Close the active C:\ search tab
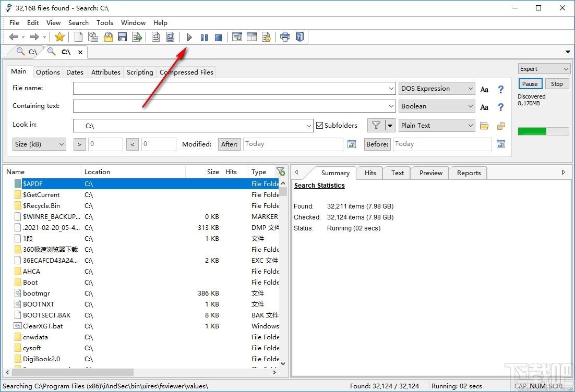 80,53
